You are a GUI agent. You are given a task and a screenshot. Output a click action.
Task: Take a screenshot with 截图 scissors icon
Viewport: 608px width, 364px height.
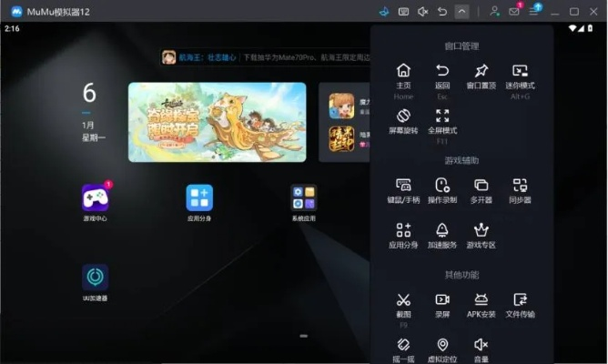pos(403,299)
